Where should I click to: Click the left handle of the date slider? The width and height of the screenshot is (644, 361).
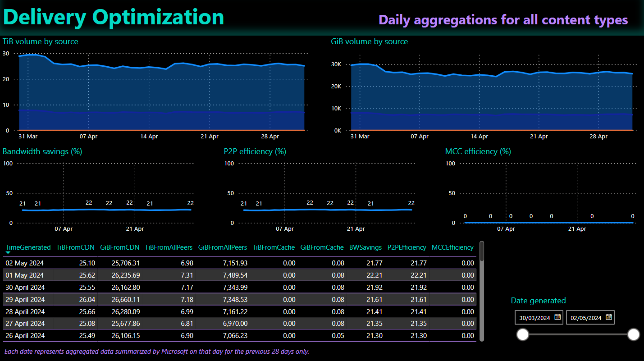523,334
